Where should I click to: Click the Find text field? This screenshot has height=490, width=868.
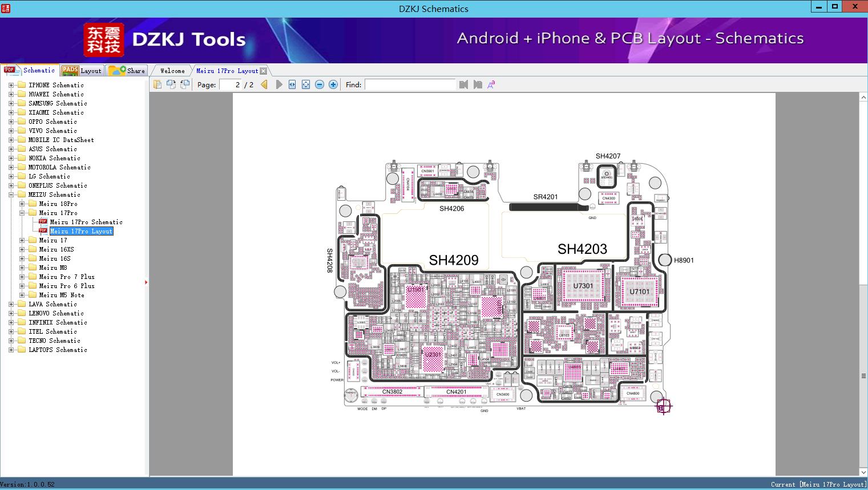pos(410,84)
